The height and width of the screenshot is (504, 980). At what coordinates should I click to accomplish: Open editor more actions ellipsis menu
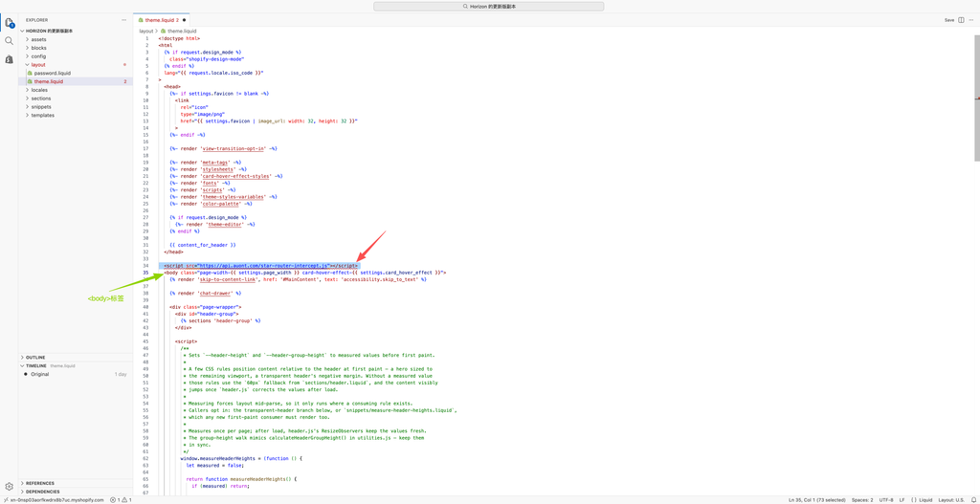(x=971, y=20)
